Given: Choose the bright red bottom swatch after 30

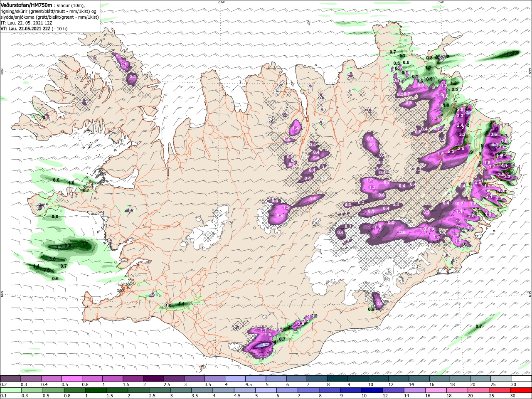Looking at the screenshot, I should (521, 390).
